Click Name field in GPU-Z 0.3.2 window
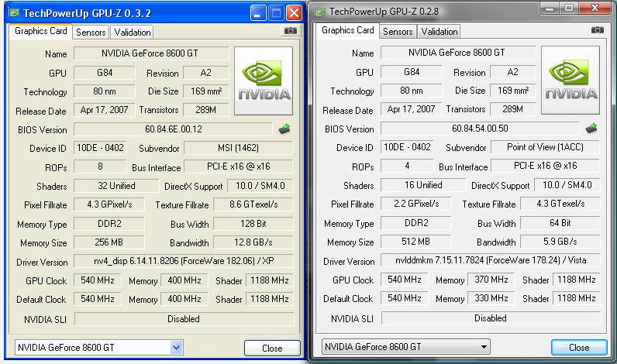This screenshot has width=617, height=364. point(150,53)
